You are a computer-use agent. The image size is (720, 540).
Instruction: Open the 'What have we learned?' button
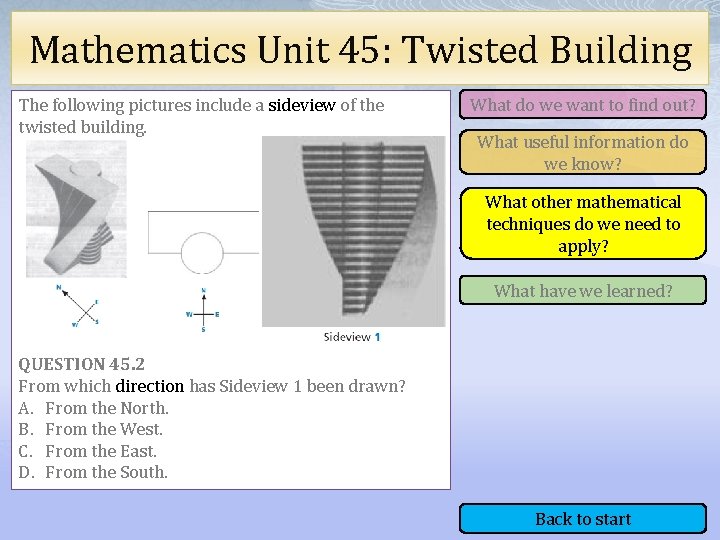[583, 290]
